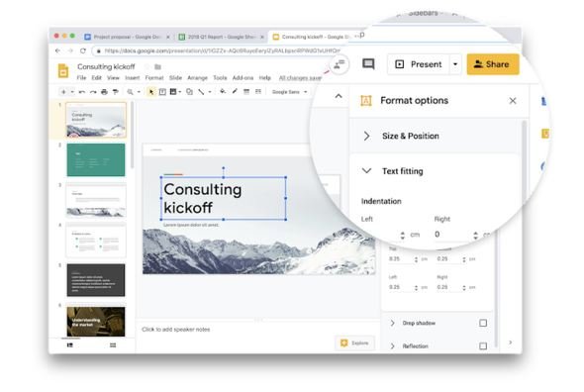Open the border color pen

235,91
